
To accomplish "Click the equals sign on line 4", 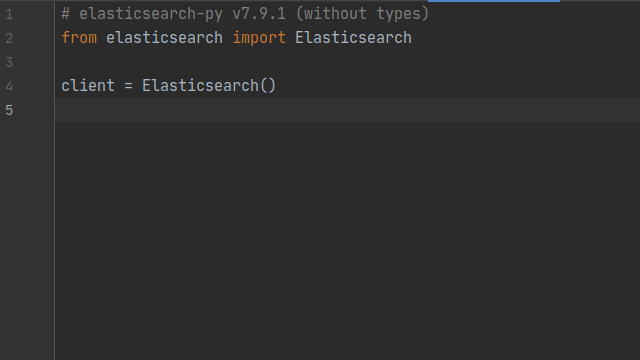I will (x=129, y=86).
